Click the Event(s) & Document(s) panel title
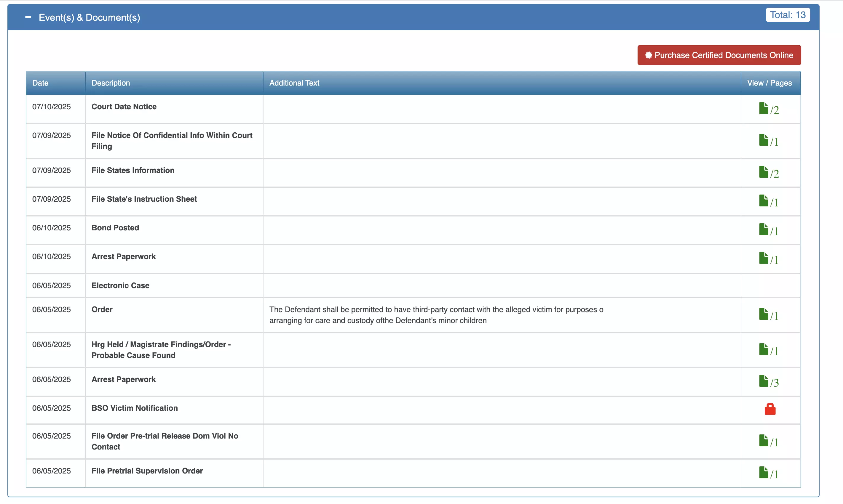 [x=90, y=17]
